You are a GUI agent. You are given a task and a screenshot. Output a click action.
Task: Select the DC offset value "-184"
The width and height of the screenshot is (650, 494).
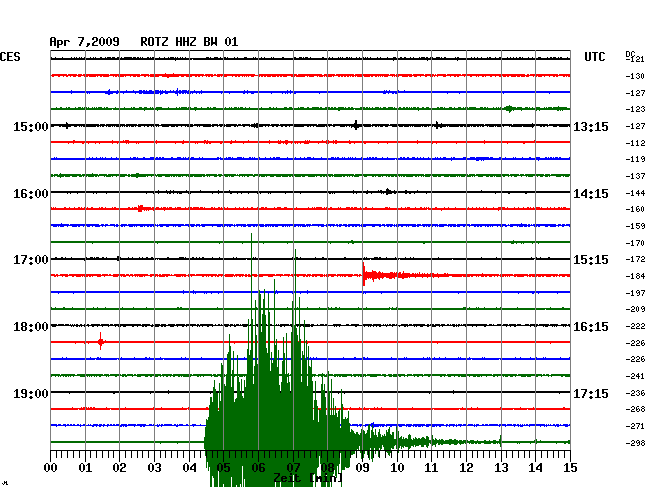tap(635, 276)
